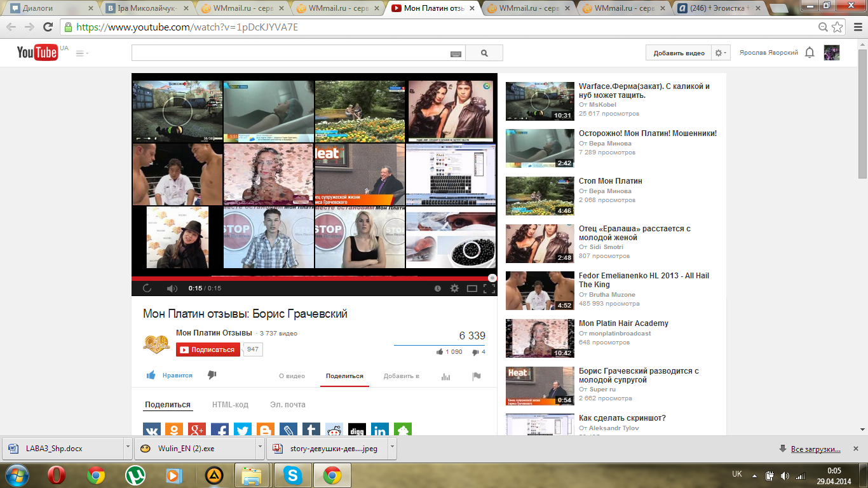
Task: Click the Мон Платин channel heart logo
Action: [156, 344]
